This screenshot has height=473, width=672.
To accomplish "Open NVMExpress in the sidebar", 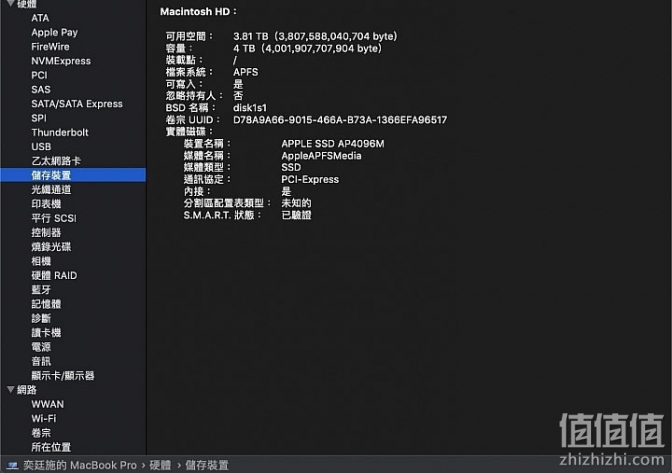I will [x=61, y=61].
